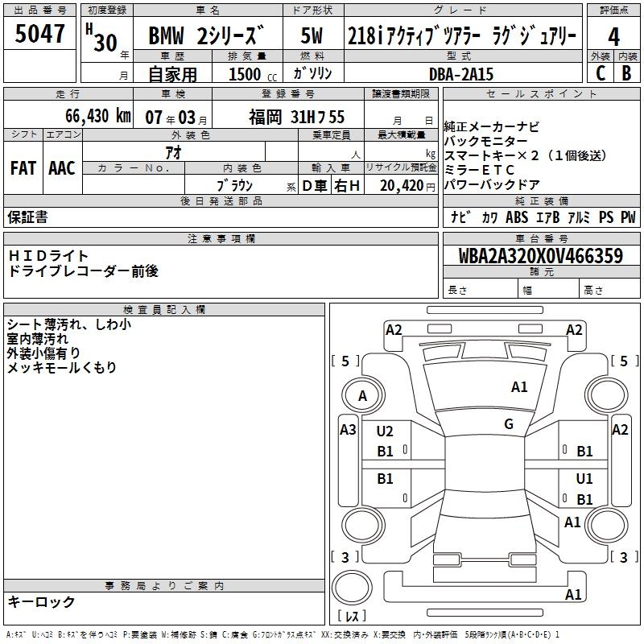644x644 pixels.
Task: Click the grade 218i アクティブツアラー ラグジュアリー
Action: 462,35
